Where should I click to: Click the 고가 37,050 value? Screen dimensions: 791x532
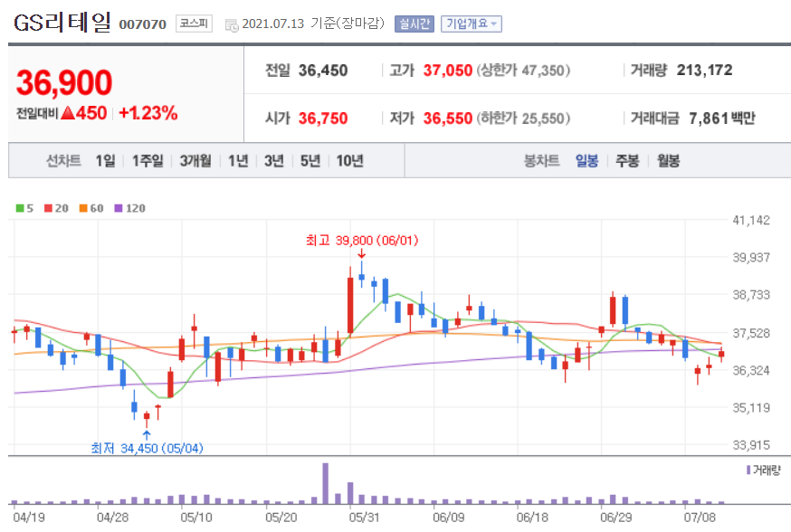pyautogui.click(x=447, y=70)
